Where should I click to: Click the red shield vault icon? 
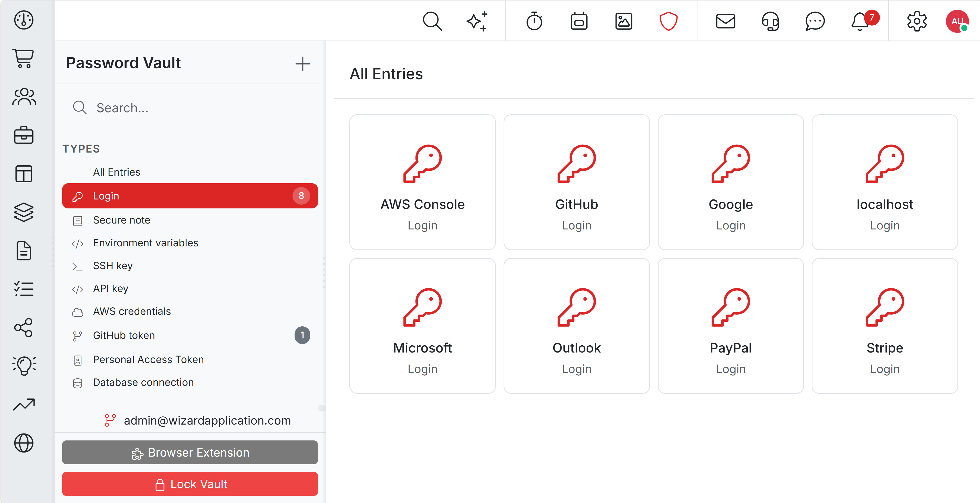pos(668,21)
